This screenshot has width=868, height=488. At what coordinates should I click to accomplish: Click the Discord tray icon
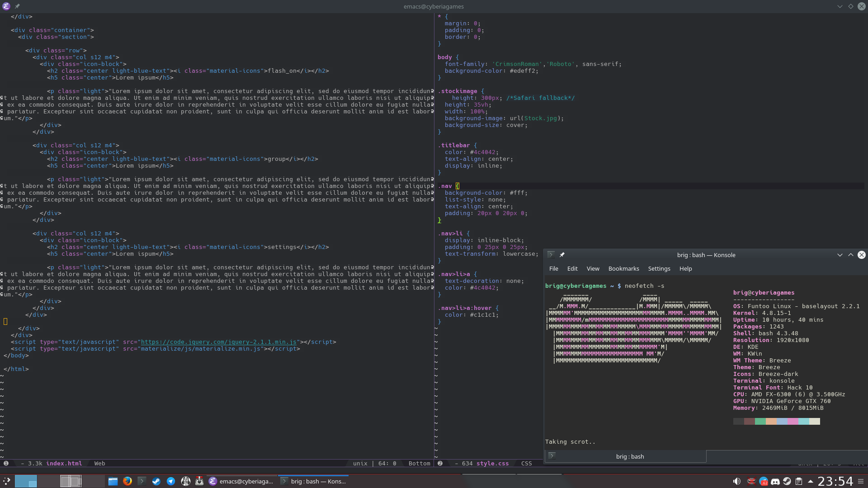pyautogui.click(x=775, y=481)
